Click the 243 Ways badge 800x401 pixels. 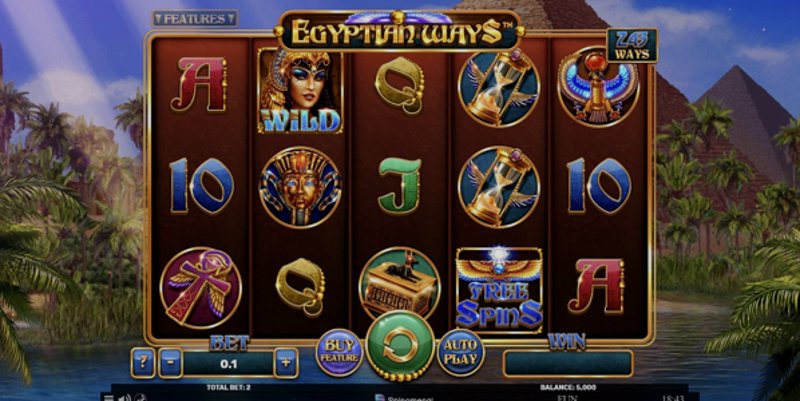coord(632,45)
